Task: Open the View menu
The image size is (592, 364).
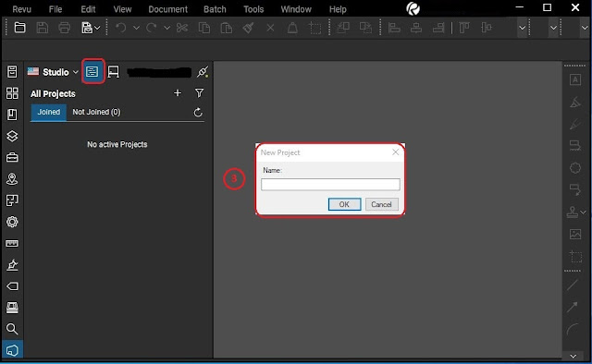Action: click(122, 9)
